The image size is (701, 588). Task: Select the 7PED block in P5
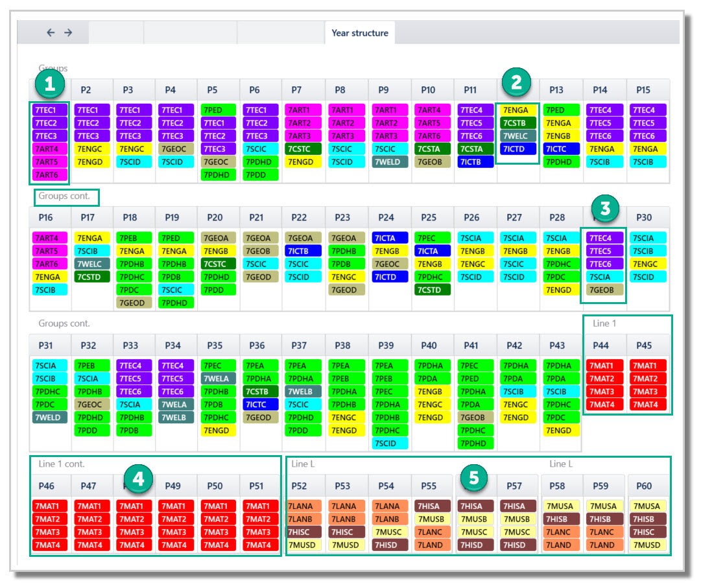coord(218,110)
